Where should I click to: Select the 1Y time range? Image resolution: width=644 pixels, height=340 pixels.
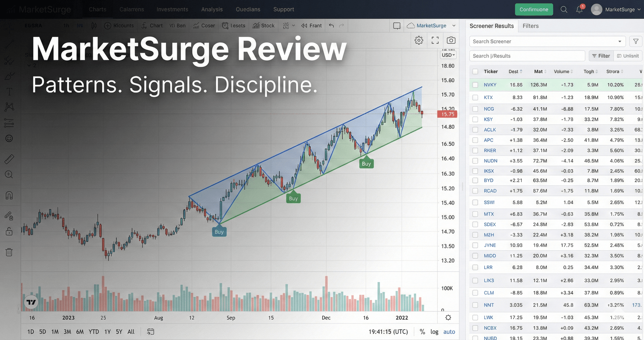click(x=107, y=332)
